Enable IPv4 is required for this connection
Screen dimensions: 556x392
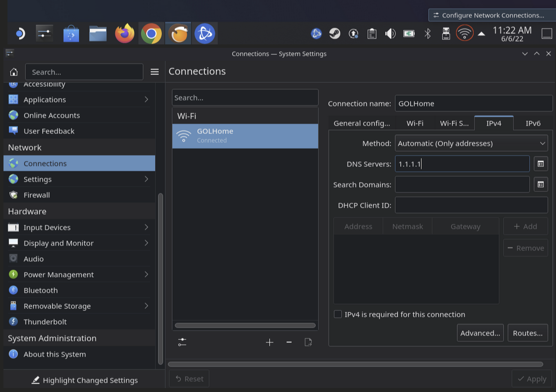(338, 314)
